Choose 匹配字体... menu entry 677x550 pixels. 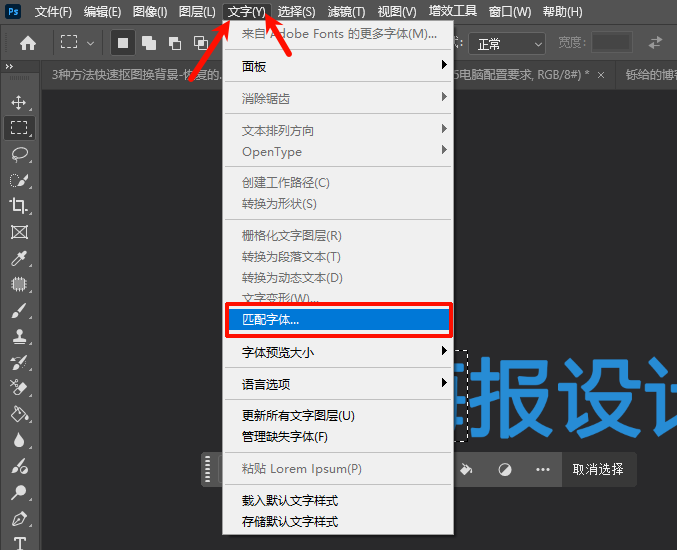[x=338, y=320]
